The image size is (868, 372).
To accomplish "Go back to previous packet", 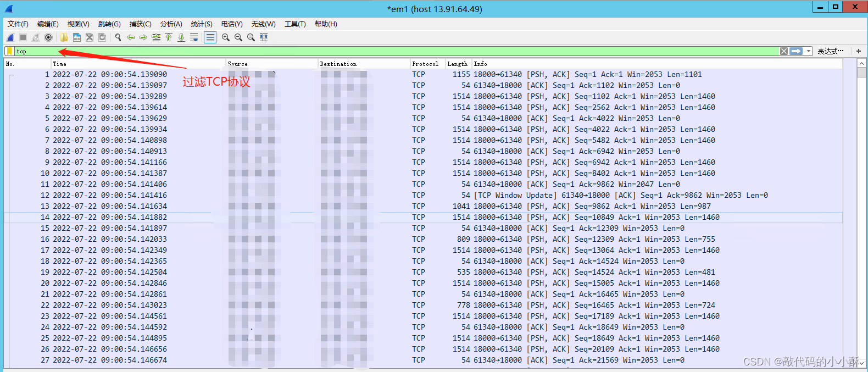I will click(131, 37).
